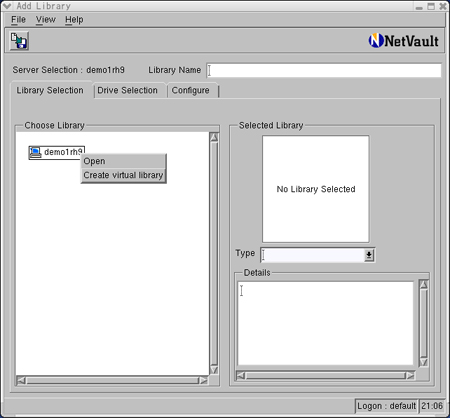The width and height of the screenshot is (450, 418).
Task: Click inside the Type combo box field
Action: (x=313, y=255)
